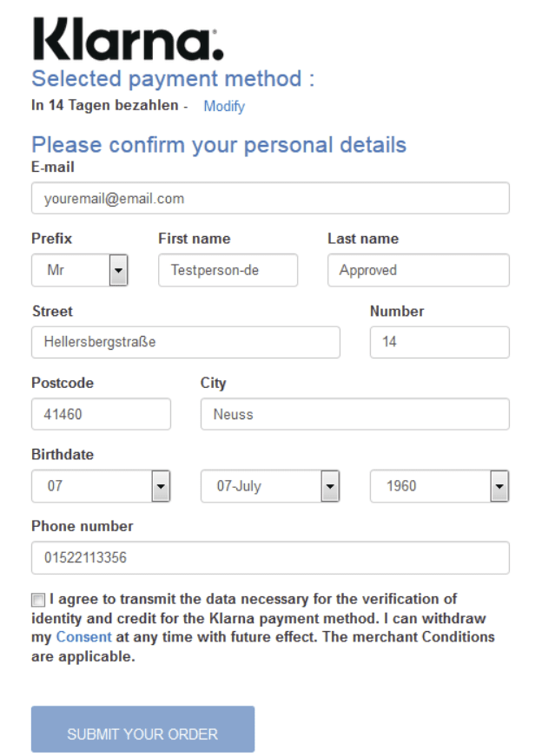This screenshot has height=756, width=542.
Task: Expand the birth year dropdown showing 1960
Action: click(439, 486)
